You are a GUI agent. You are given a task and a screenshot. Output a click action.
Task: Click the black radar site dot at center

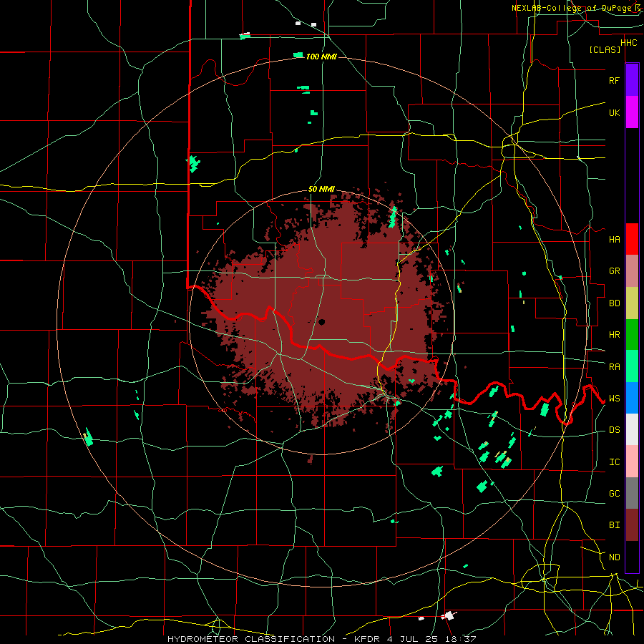321,323
